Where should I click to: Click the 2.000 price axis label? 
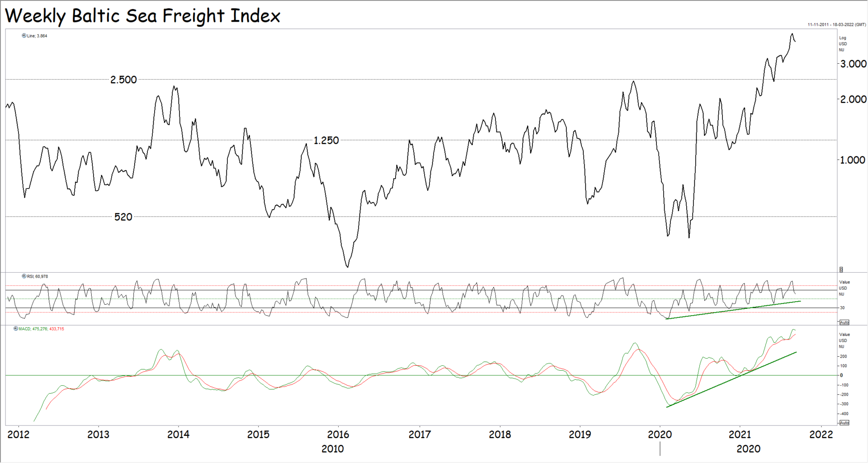click(x=853, y=99)
